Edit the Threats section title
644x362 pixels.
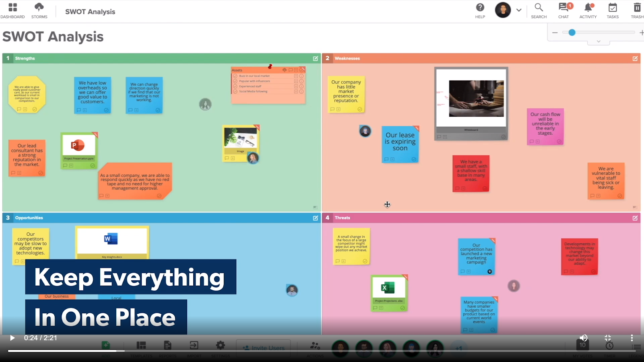(x=635, y=218)
